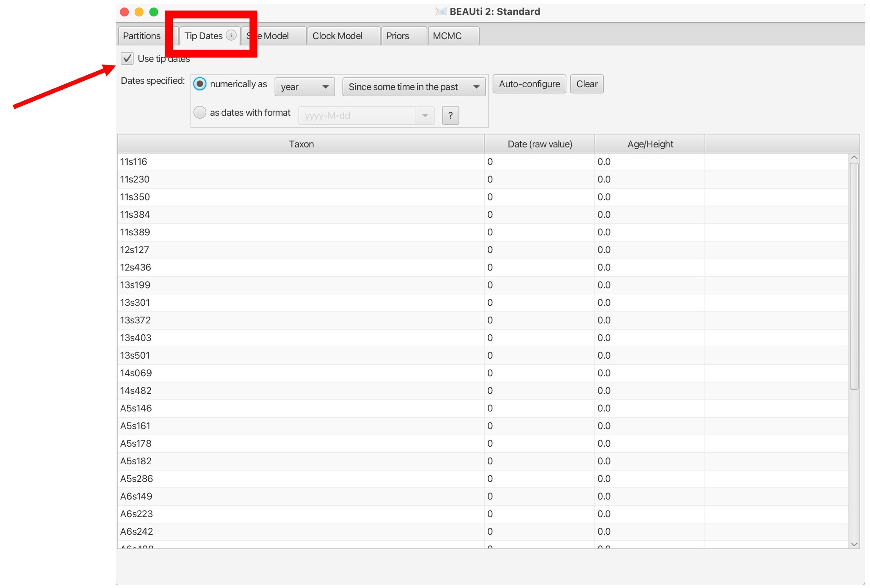Click the vertical scrollbar thumb of taxon table
This screenshot has height=588, width=870.
(854, 276)
